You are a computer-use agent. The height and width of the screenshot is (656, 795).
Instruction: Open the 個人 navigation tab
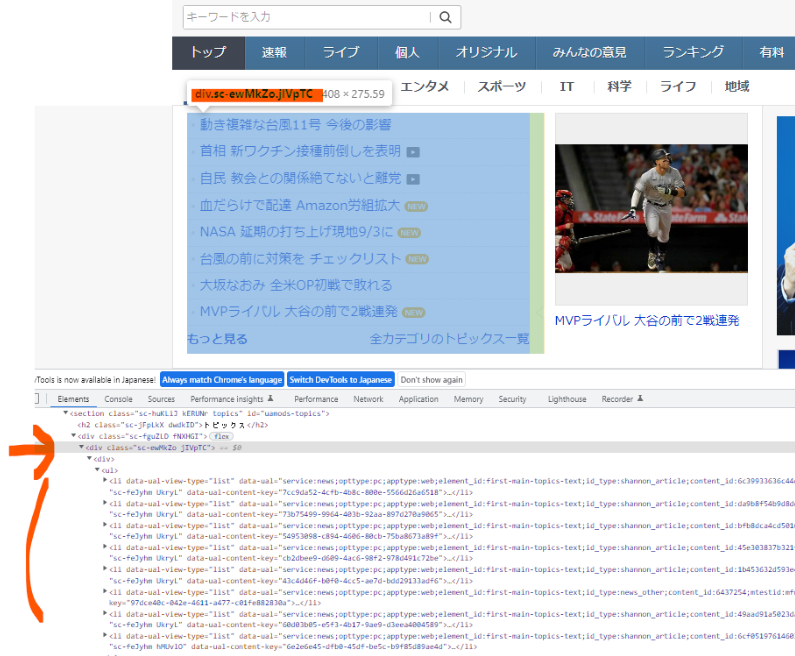408,53
